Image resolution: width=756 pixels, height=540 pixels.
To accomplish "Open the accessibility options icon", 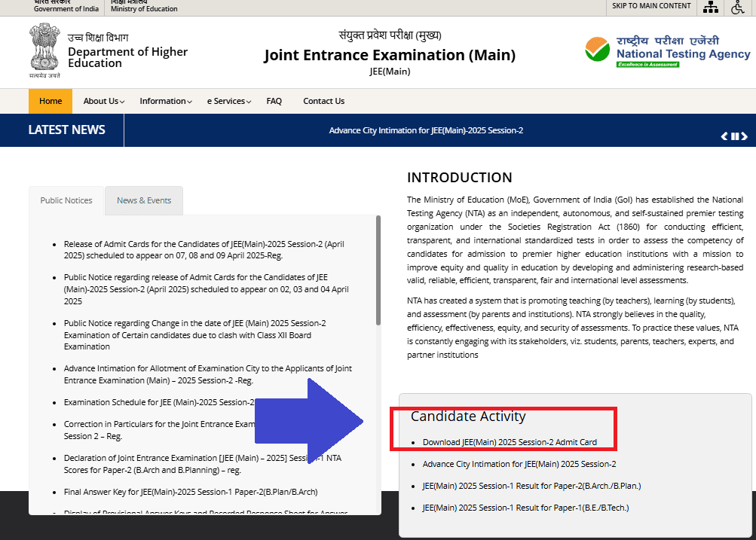I will [737, 7].
